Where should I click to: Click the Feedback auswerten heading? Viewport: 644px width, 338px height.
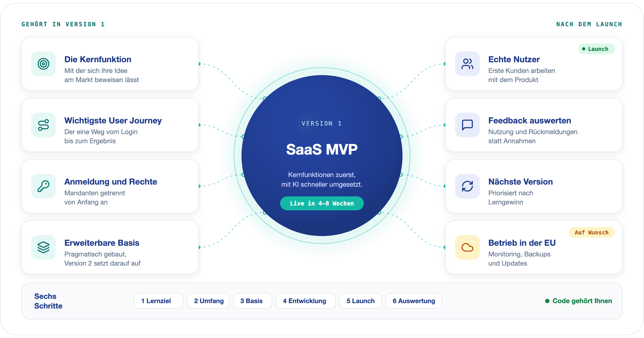pos(530,120)
